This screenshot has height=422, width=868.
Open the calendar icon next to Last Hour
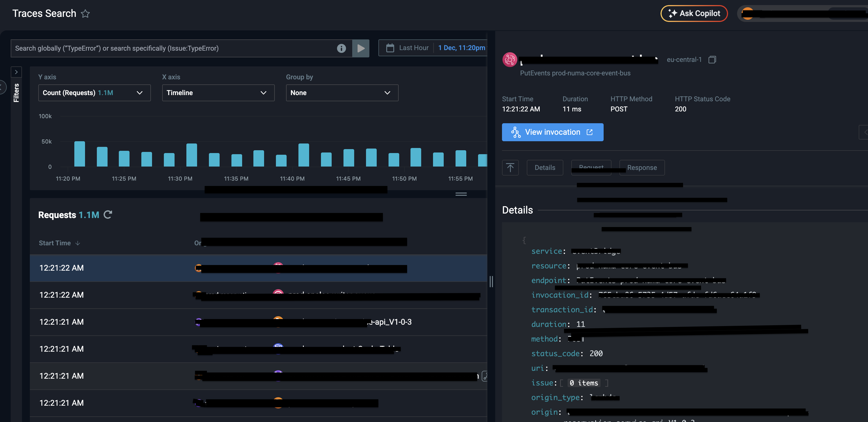390,48
